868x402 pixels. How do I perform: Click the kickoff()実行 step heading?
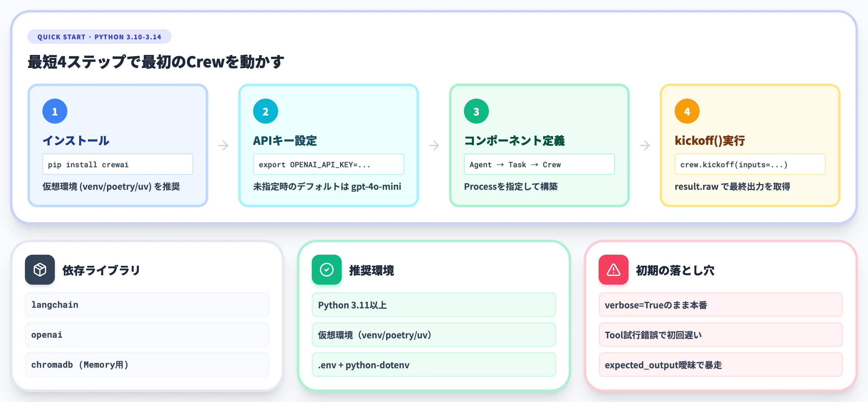click(x=710, y=141)
